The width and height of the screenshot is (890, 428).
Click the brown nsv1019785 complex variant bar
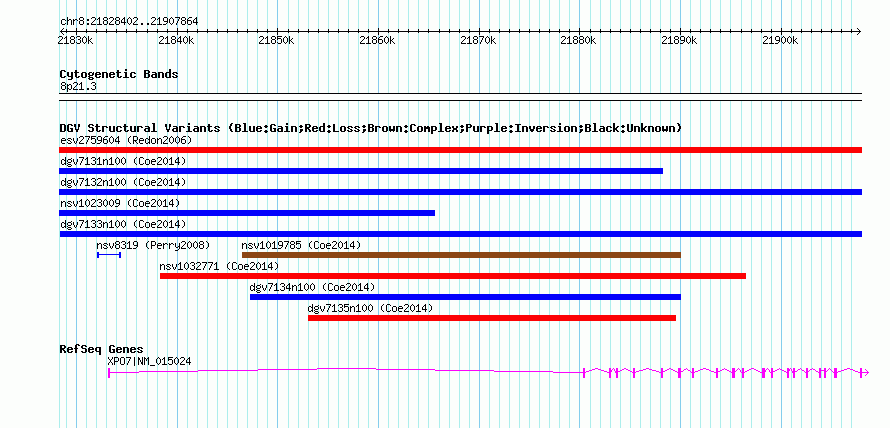click(x=461, y=255)
